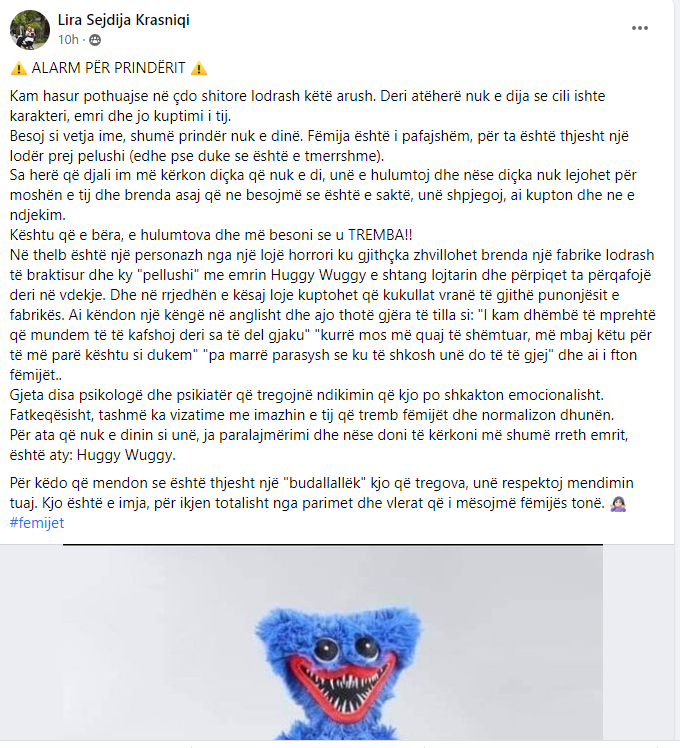This screenshot has width=680, height=748.
Task: Click the quoted word "budallallëk"
Action: point(324,483)
